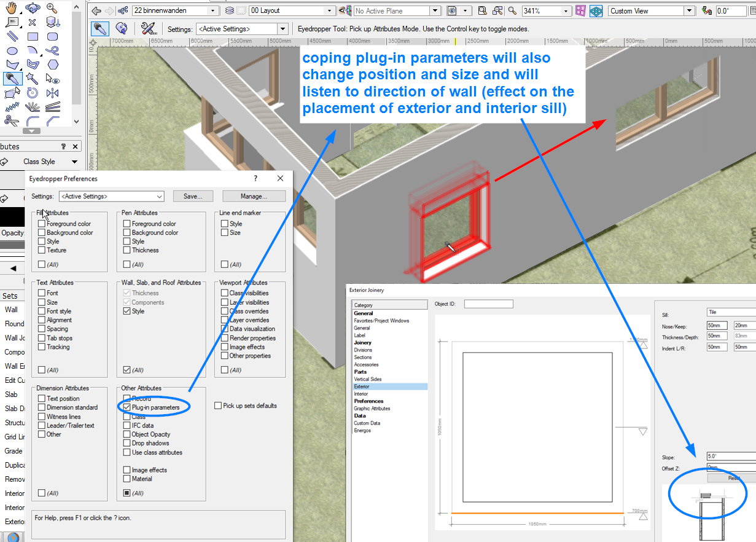756x542 pixels.
Task: Click the Object ID input field
Action: pyautogui.click(x=488, y=304)
